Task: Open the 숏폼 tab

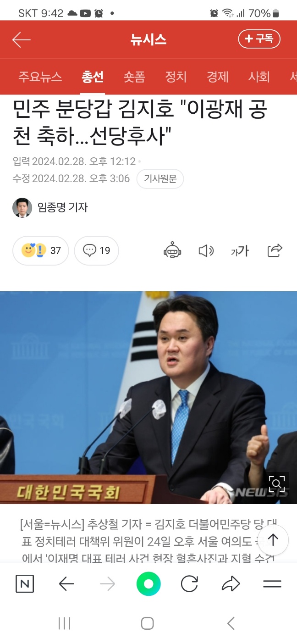Action: tap(134, 77)
